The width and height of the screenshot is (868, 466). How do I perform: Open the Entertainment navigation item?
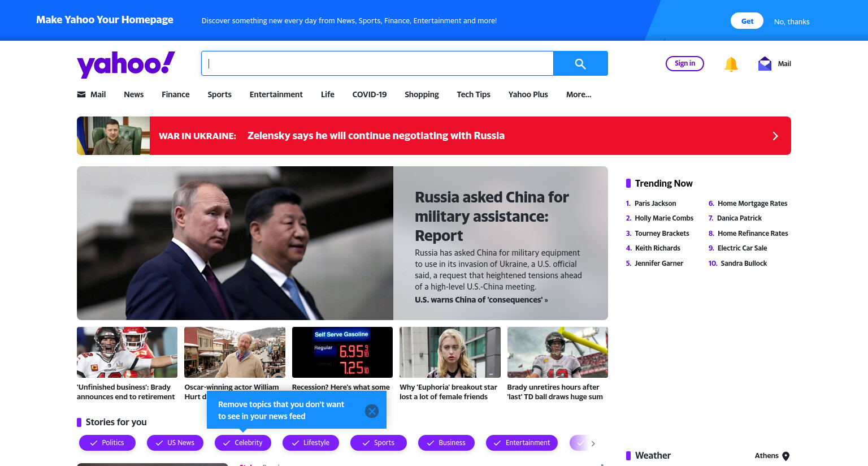(276, 94)
